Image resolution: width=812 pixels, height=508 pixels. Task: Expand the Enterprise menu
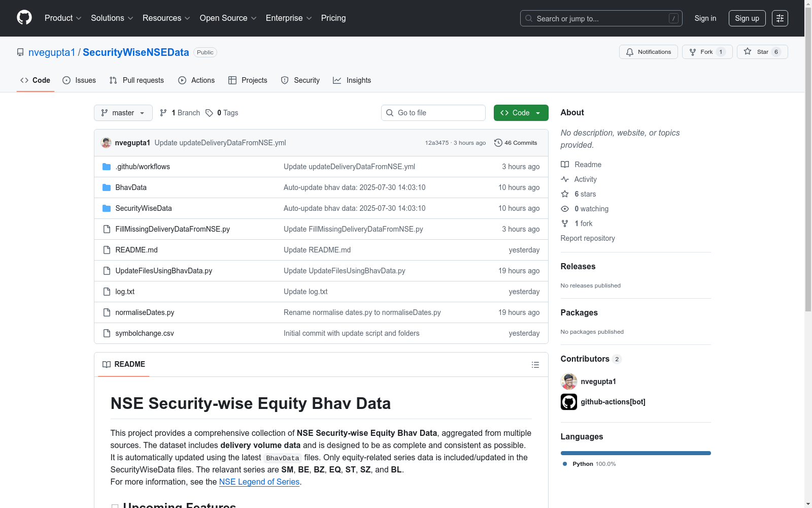pyautogui.click(x=289, y=18)
